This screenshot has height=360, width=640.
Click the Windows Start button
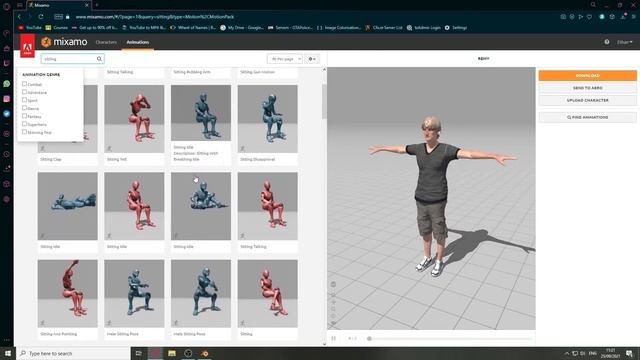point(8,353)
